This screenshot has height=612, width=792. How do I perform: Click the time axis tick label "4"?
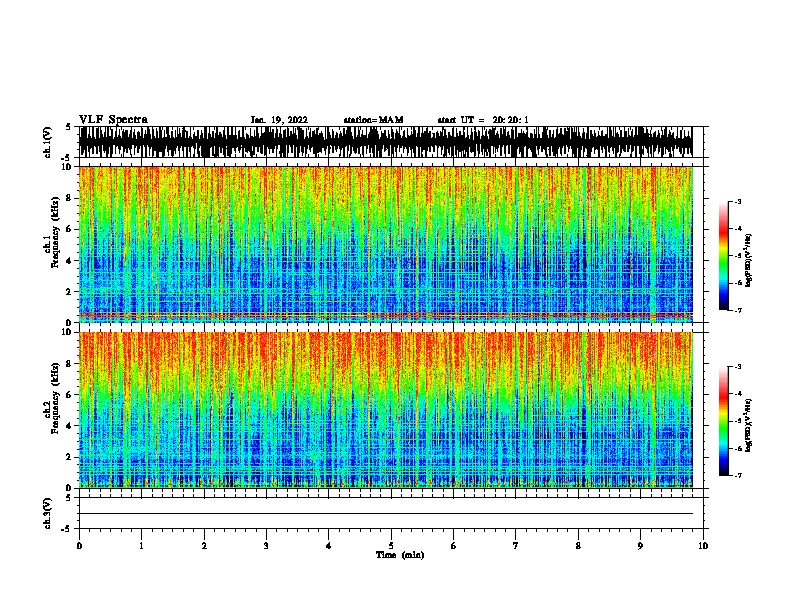(329, 545)
